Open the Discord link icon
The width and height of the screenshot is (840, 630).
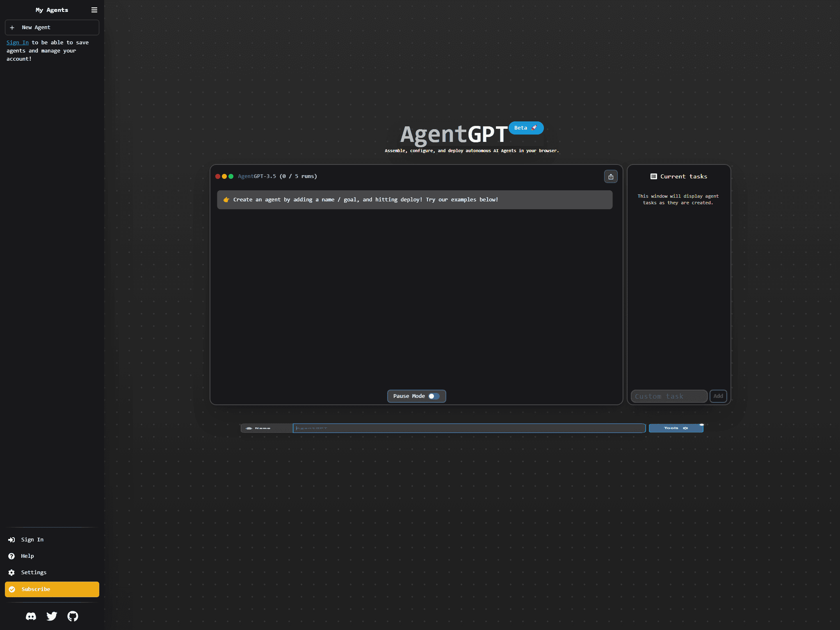point(31,616)
